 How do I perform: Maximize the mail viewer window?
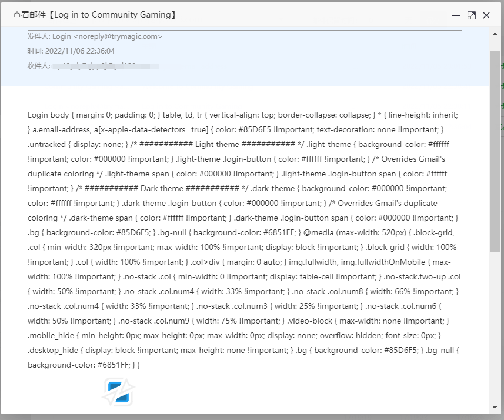pyautogui.click(x=471, y=15)
